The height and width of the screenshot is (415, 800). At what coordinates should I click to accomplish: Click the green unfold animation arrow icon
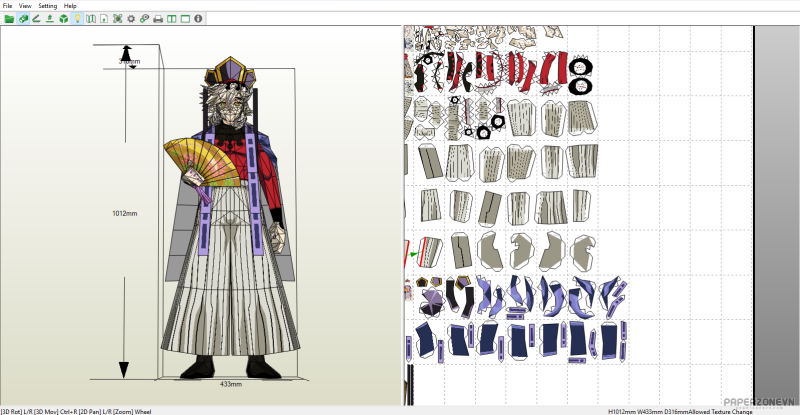click(x=50, y=18)
